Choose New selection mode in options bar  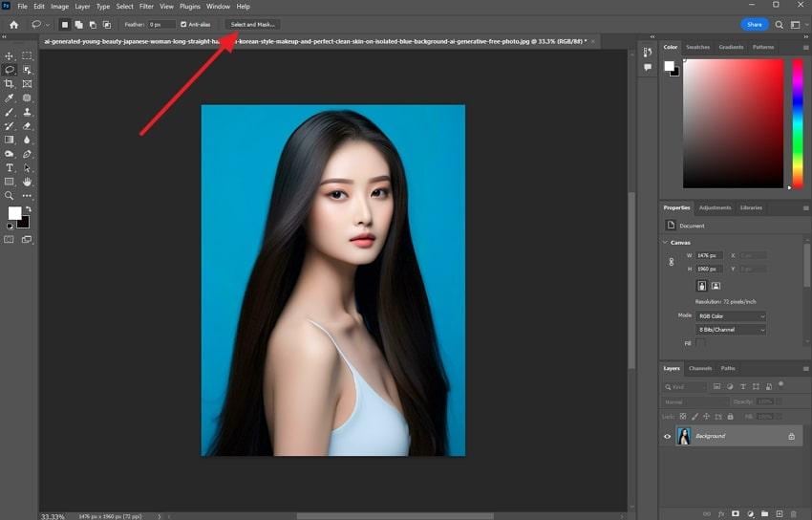click(x=65, y=24)
